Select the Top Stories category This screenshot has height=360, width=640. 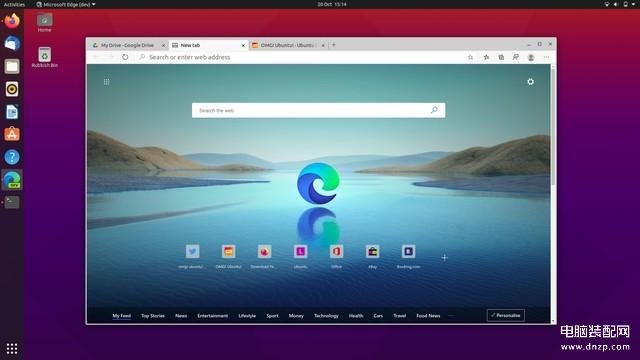153,316
